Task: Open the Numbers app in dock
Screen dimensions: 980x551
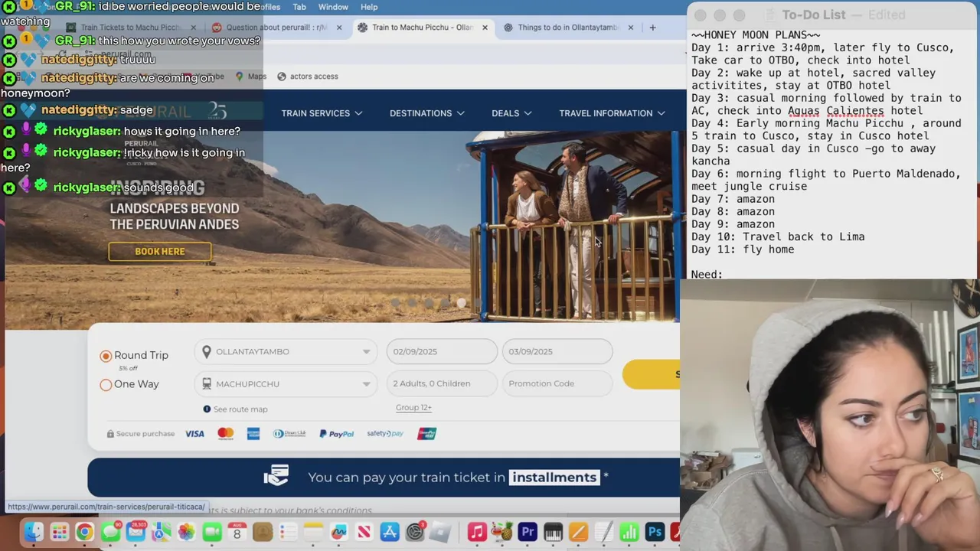Action: click(x=629, y=532)
